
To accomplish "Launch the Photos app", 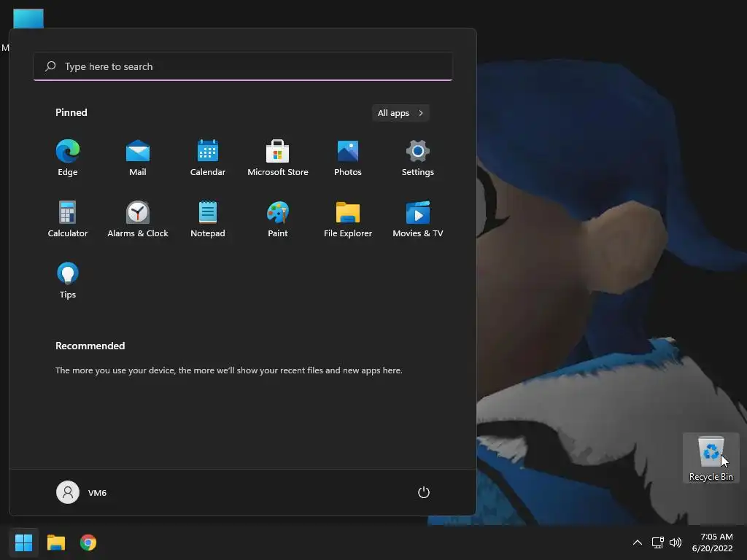I will [348, 158].
